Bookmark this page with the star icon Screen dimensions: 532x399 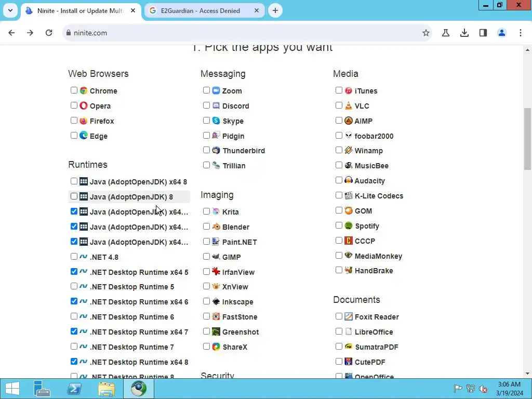coord(426,33)
